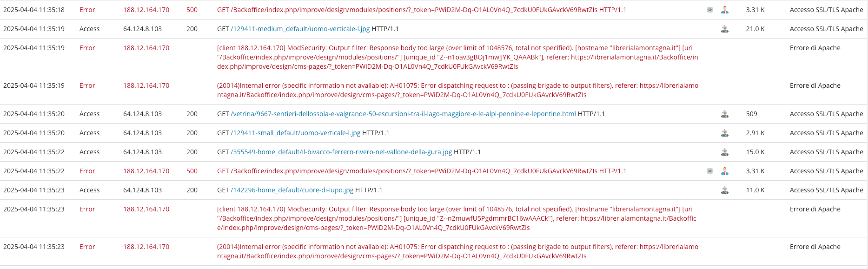The image size is (868, 269).
Task: Click the eye icon in the 11:35:18 error row
Action: (x=710, y=10)
